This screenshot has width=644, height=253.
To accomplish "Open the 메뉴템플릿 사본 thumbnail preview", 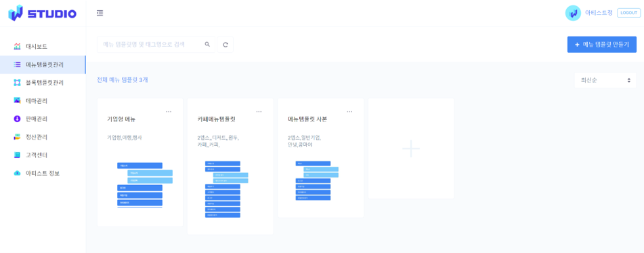I will 317,180.
